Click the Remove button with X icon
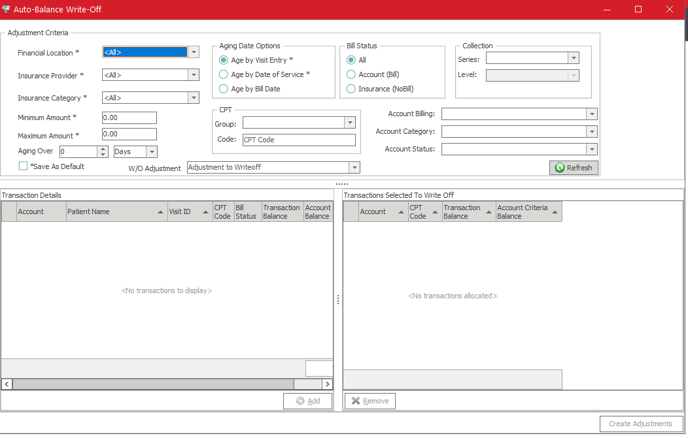The image size is (688, 438). 370,401
